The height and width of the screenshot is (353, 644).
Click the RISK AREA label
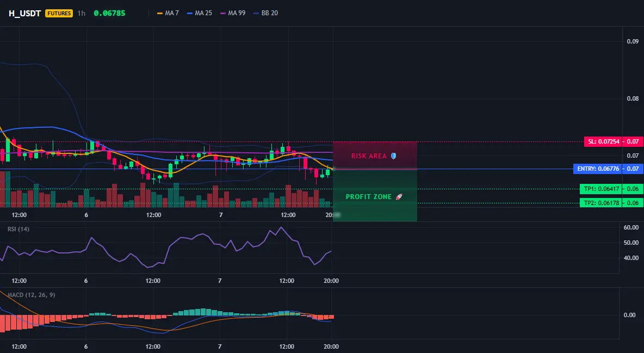369,156
